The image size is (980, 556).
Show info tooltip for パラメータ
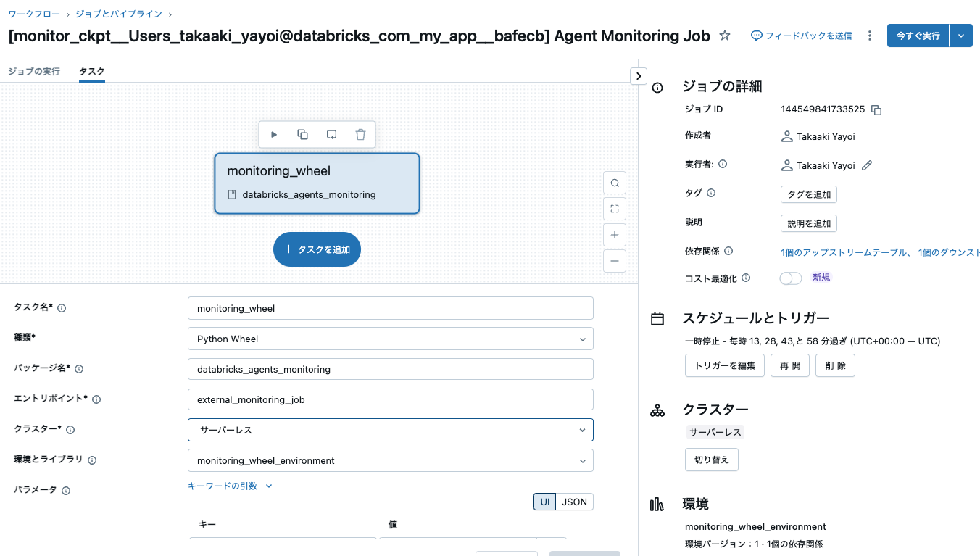(x=66, y=491)
